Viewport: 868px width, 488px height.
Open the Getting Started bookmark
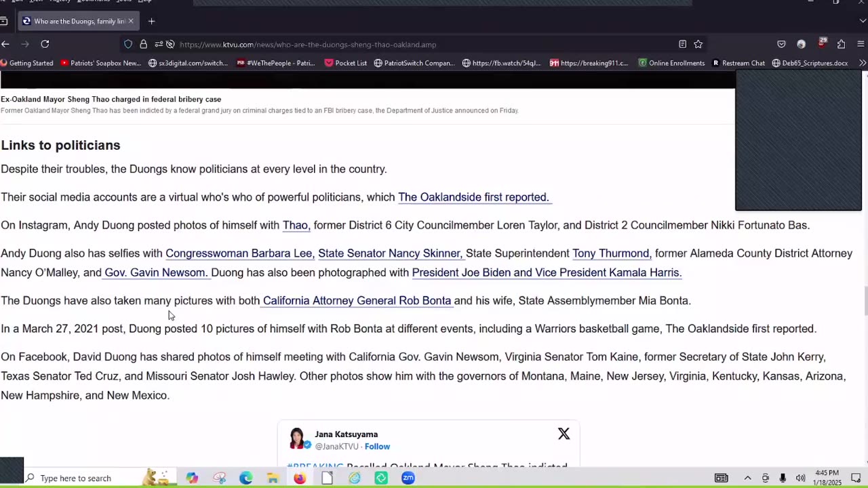click(x=26, y=63)
